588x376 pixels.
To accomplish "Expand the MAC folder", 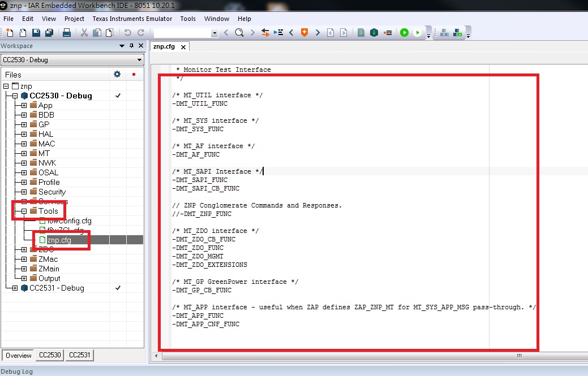I will click(x=24, y=144).
